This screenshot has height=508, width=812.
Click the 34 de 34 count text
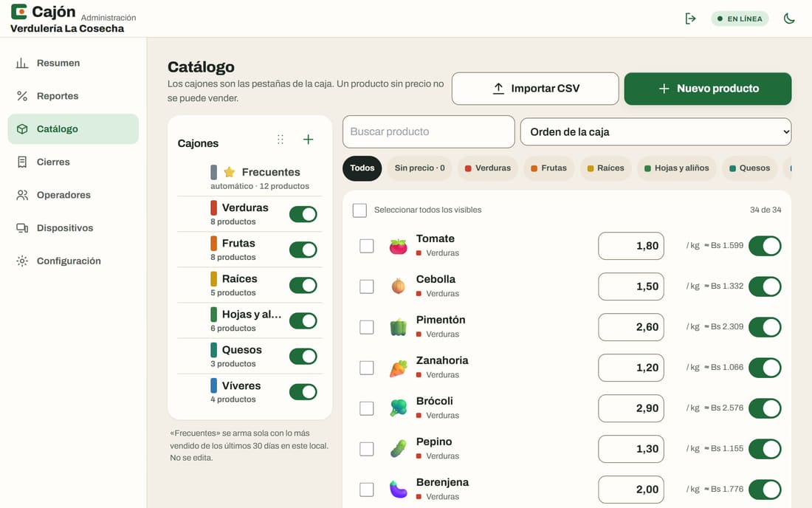pyautogui.click(x=765, y=210)
